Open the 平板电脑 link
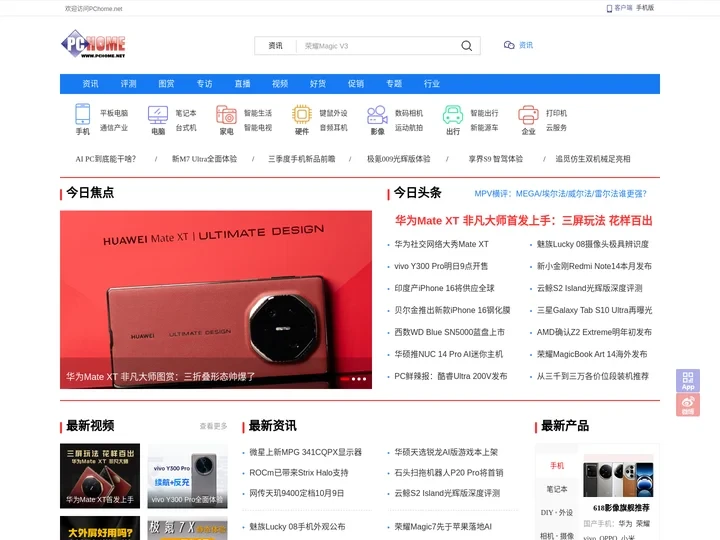Image resolution: width=720 pixels, height=540 pixels. (114, 113)
